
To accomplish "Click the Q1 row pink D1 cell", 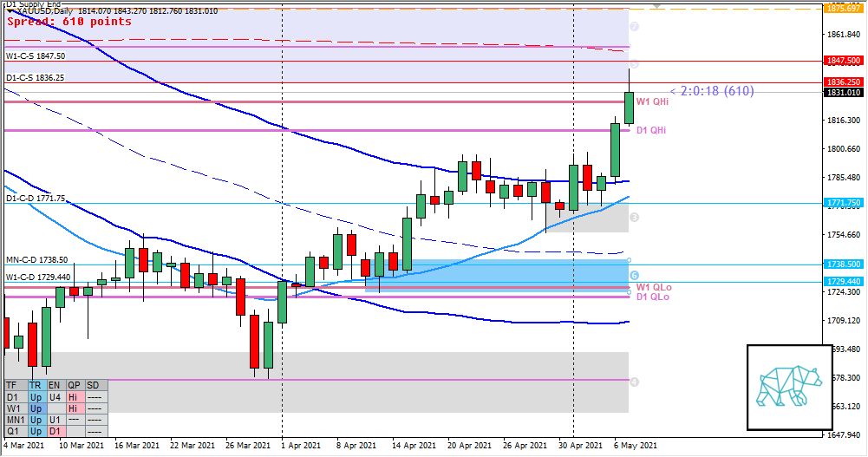I will pyautogui.click(x=55, y=431).
